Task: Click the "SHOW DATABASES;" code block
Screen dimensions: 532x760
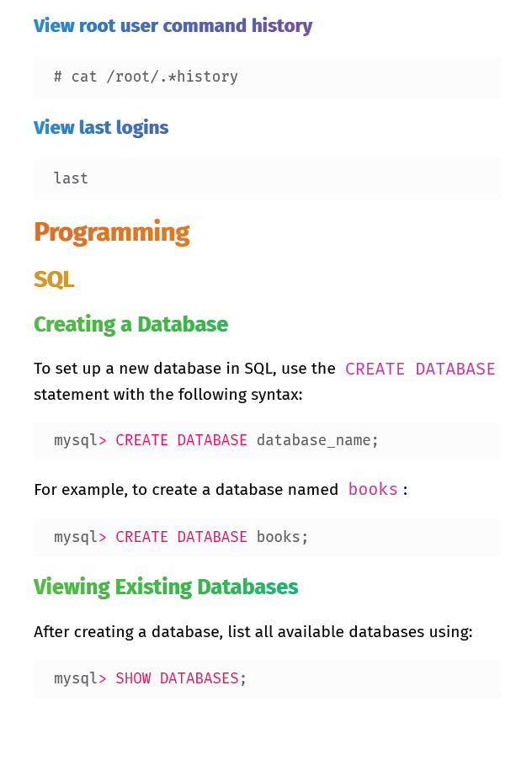Action: [x=267, y=678]
